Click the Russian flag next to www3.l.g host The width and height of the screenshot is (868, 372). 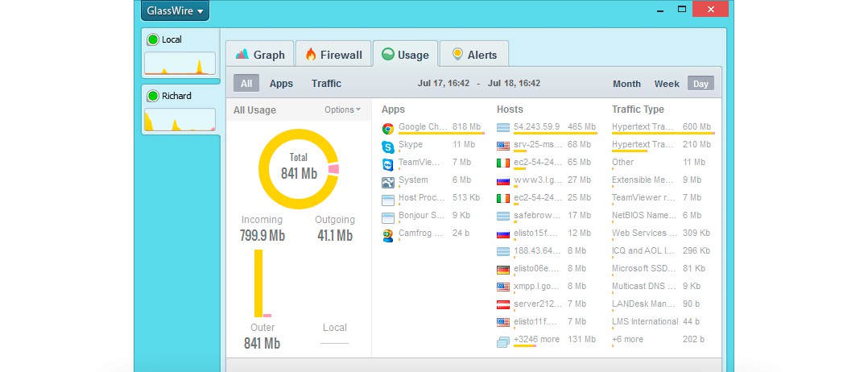click(503, 181)
